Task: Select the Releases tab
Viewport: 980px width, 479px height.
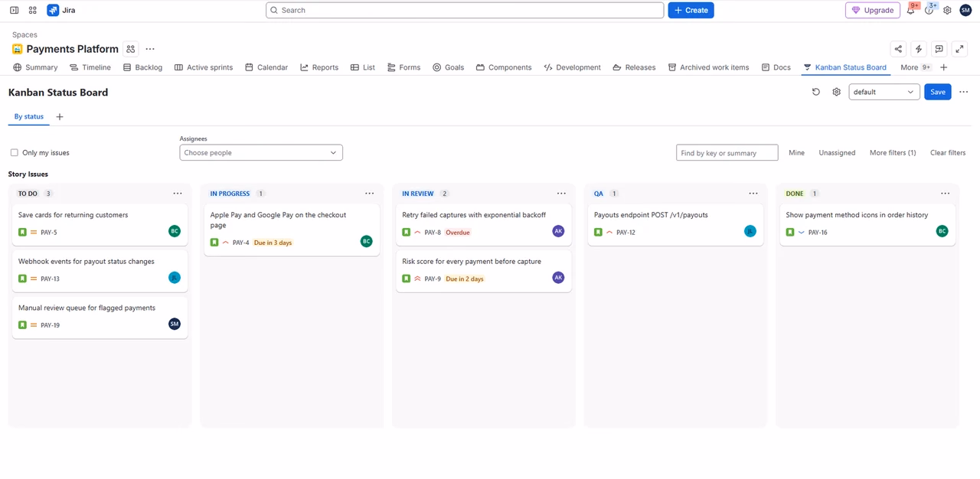Action: 634,67
